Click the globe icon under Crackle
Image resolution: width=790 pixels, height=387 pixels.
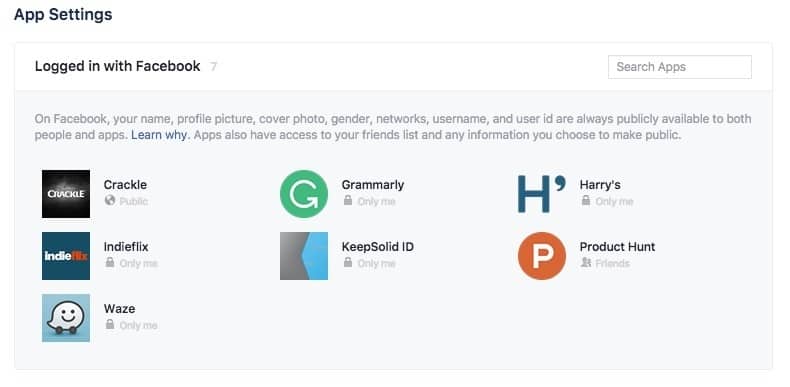(x=110, y=201)
